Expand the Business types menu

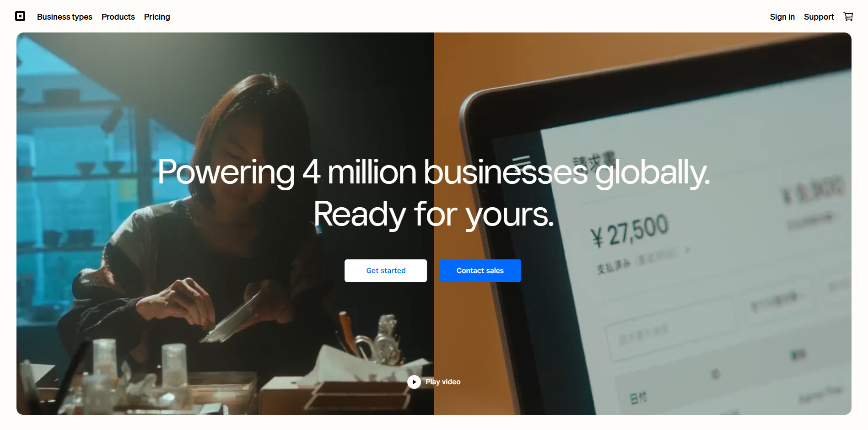coord(65,17)
